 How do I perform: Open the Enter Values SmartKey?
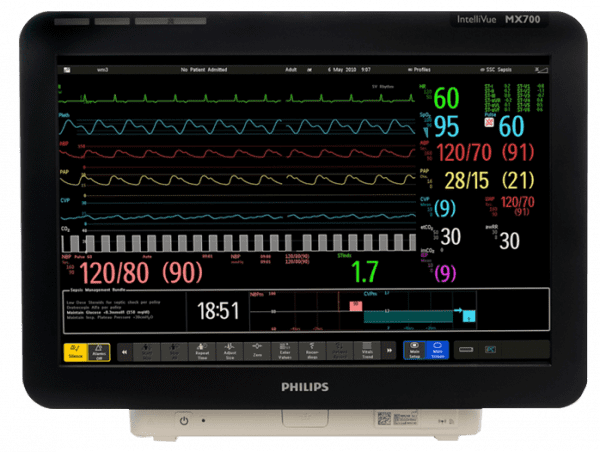tap(285, 352)
